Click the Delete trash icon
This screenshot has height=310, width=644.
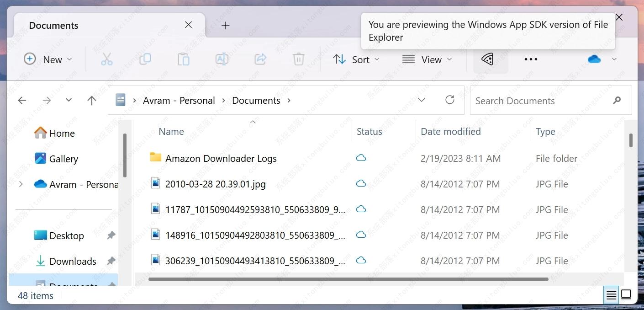tap(298, 59)
